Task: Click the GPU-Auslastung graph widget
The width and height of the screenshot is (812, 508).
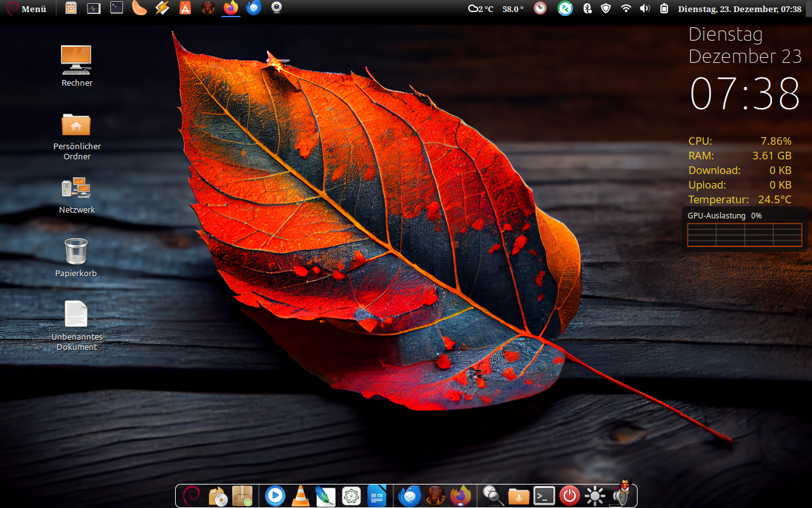Action: coord(744,234)
